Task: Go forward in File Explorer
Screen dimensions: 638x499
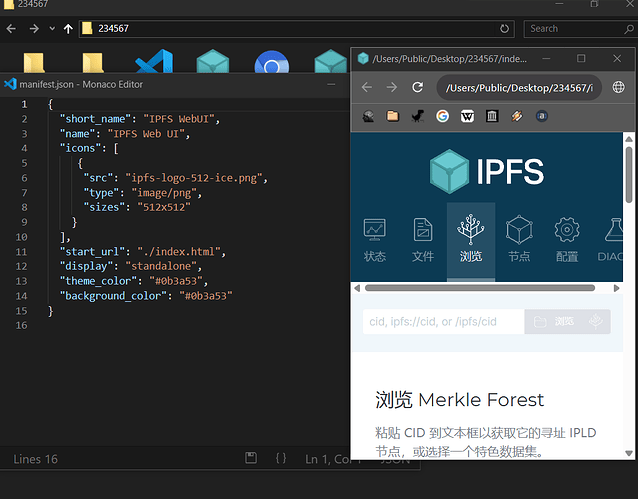Action: point(34,28)
